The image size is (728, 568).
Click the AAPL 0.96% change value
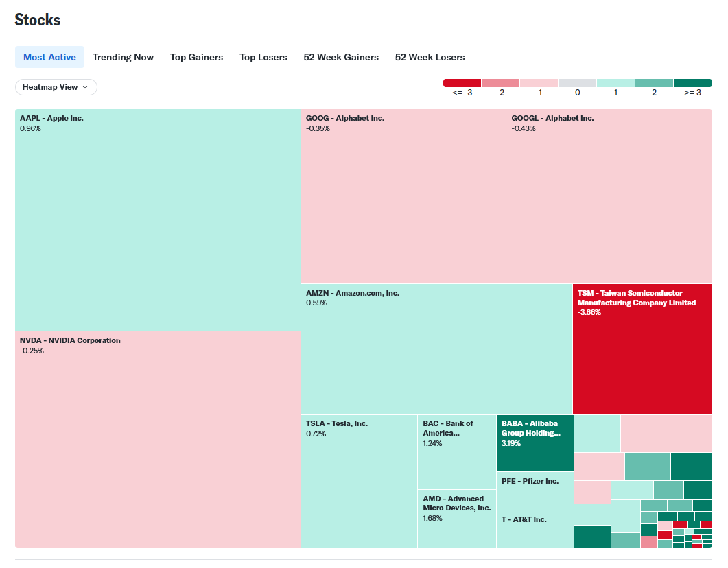pyautogui.click(x=30, y=128)
